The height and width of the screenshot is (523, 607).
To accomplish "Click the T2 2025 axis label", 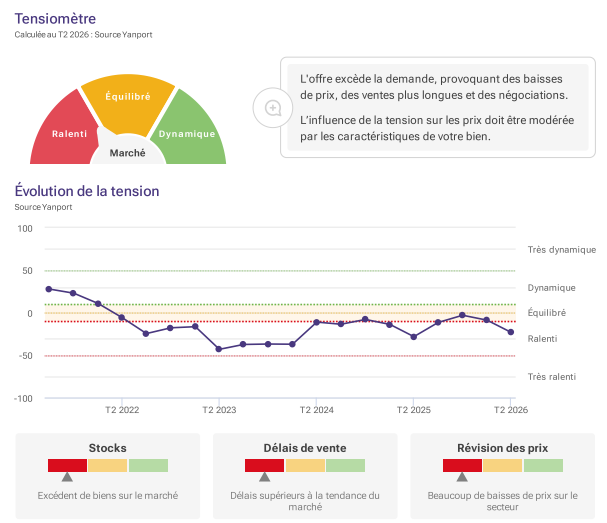I will (x=413, y=410).
